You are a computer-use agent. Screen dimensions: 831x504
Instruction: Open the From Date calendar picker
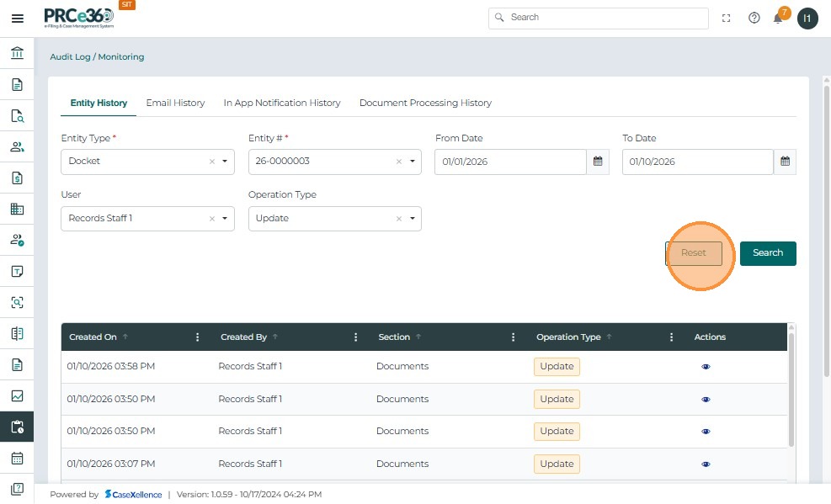click(x=598, y=162)
